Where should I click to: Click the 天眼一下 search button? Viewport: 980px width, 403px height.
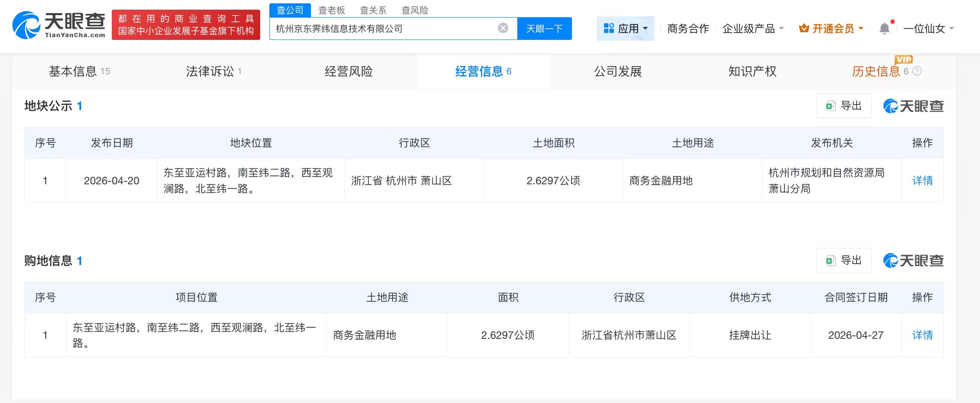[x=545, y=29]
